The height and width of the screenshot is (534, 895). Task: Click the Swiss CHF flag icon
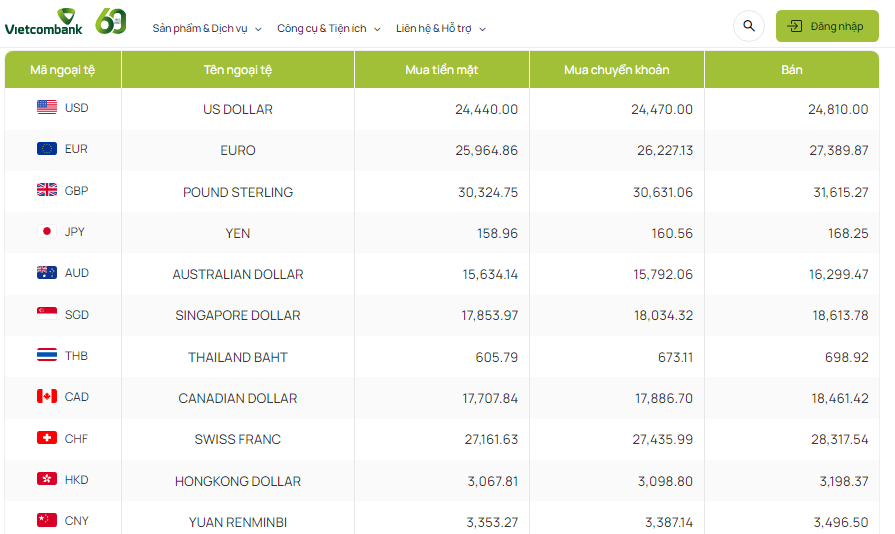(47, 438)
